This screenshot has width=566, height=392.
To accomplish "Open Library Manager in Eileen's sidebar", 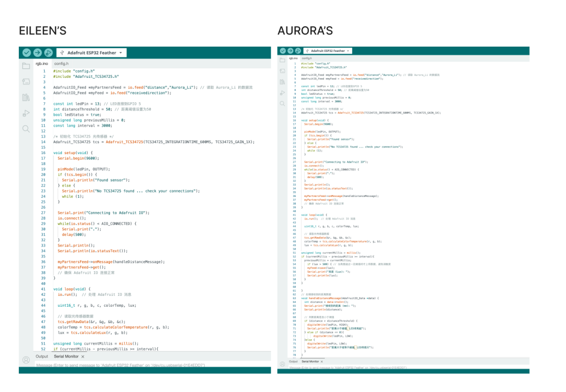I will tap(26, 98).
